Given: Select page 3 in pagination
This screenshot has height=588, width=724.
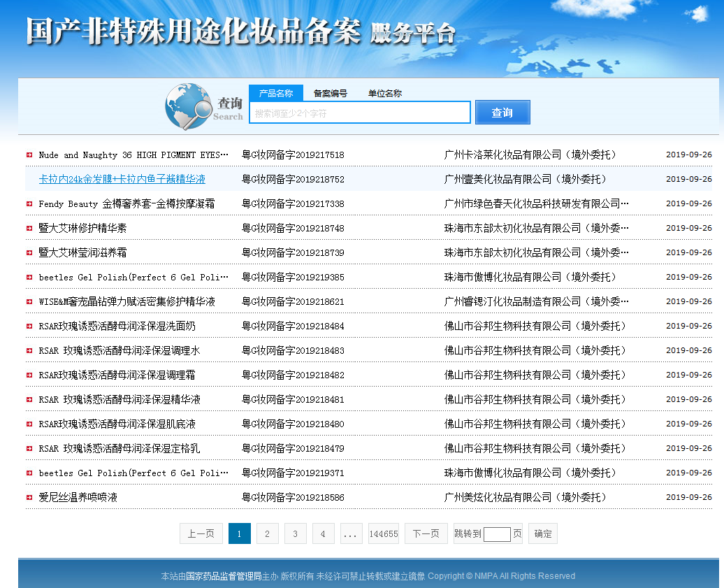Looking at the screenshot, I should (x=295, y=533).
